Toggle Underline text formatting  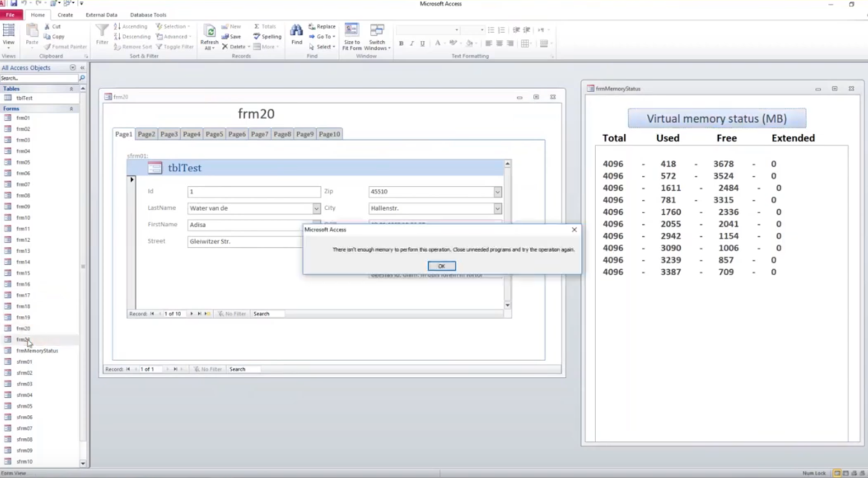tap(422, 43)
